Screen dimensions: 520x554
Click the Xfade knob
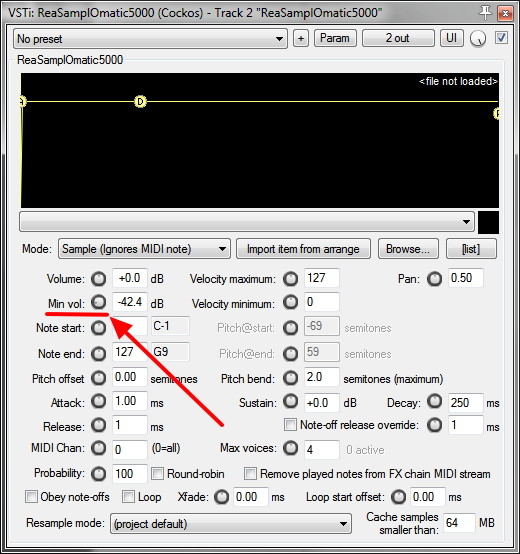pos(221,497)
